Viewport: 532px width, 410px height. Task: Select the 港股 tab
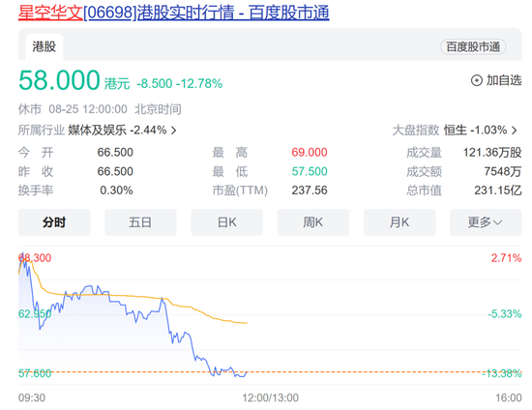[44, 46]
